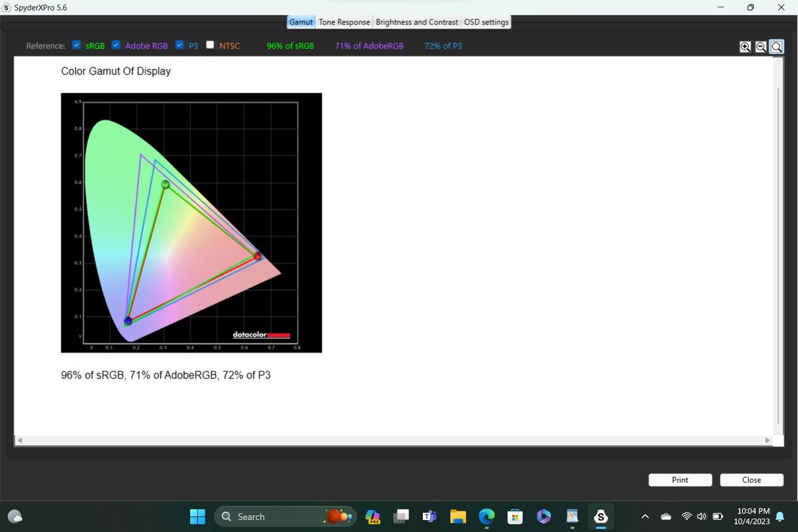Click the blue '72% of P3' text
Screen dimensions: 798x532
[443, 46]
